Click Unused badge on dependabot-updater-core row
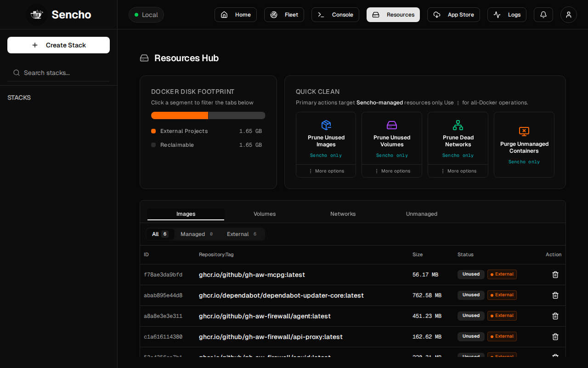Viewport: 588px width, 368px height. 471,295
